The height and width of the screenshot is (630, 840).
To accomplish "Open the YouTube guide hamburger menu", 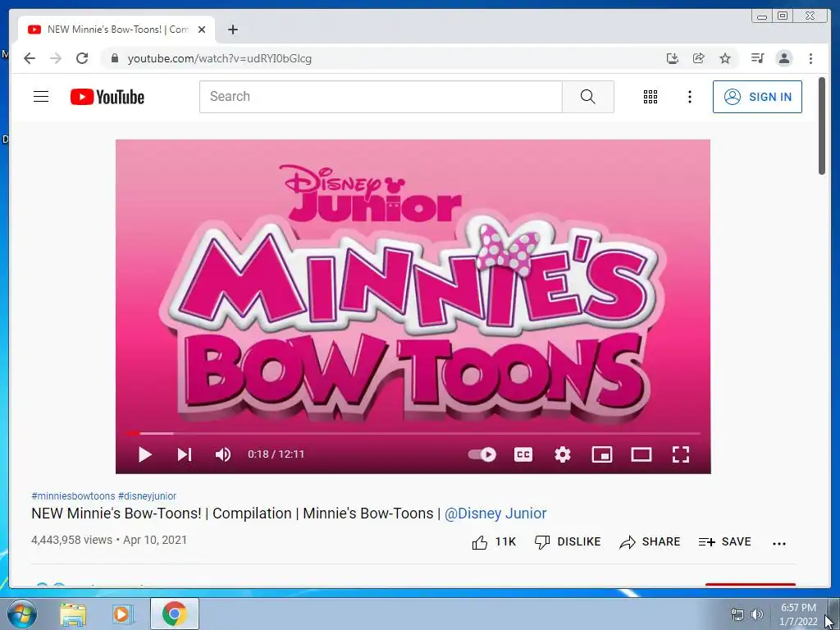I will pos(41,97).
